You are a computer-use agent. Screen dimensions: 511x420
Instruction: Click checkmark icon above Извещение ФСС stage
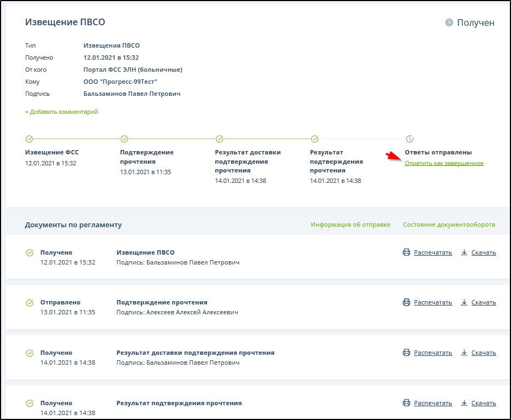click(x=30, y=139)
